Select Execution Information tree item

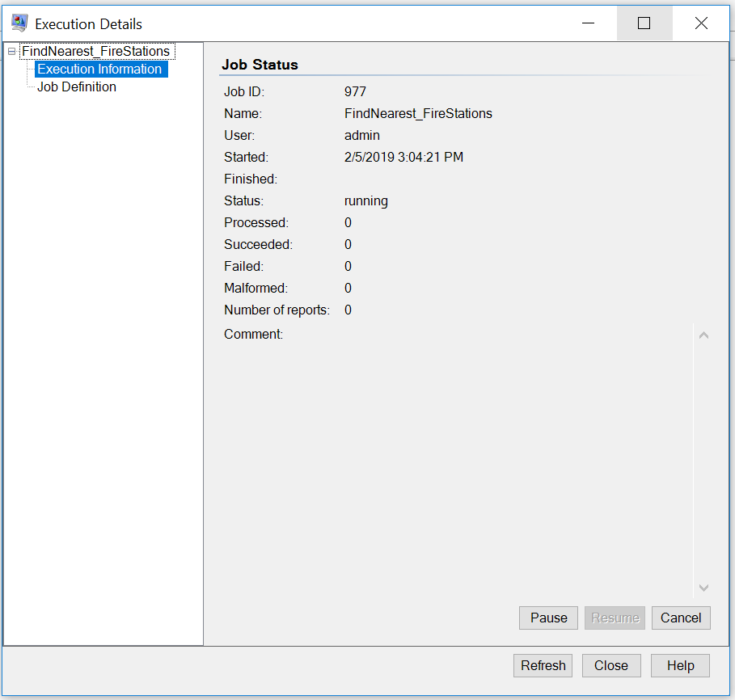(99, 69)
